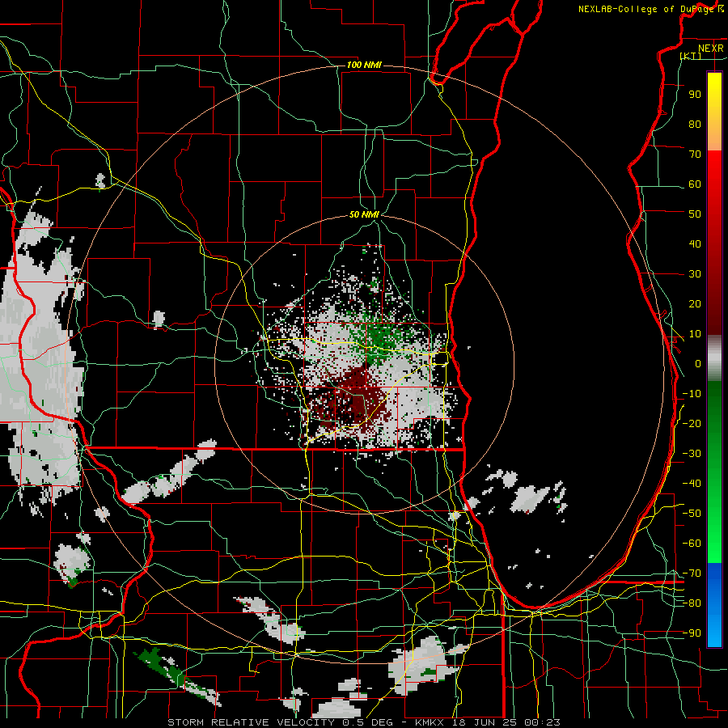This screenshot has height=728, width=728.
Task: Select the 70 knot scale label
Action: [x=695, y=154]
